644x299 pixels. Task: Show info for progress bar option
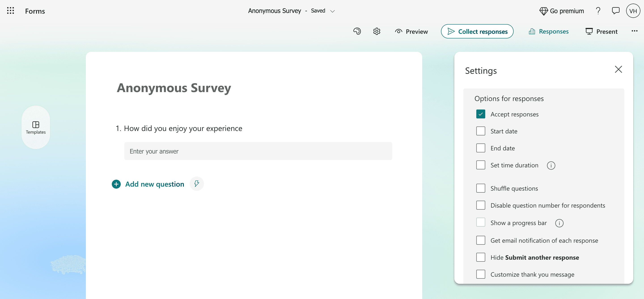559,223
